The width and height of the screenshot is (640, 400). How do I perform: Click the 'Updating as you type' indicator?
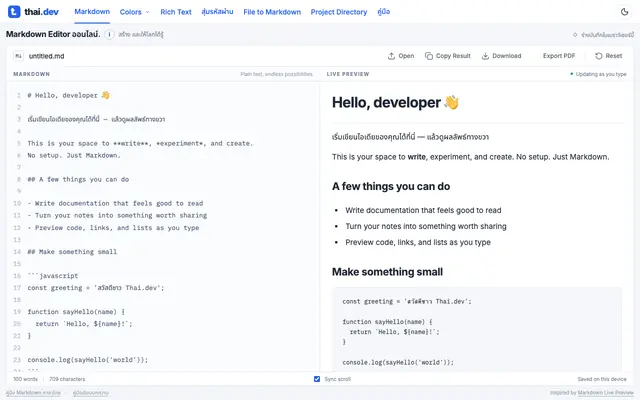pyautogui.click(x=598, y=74)
